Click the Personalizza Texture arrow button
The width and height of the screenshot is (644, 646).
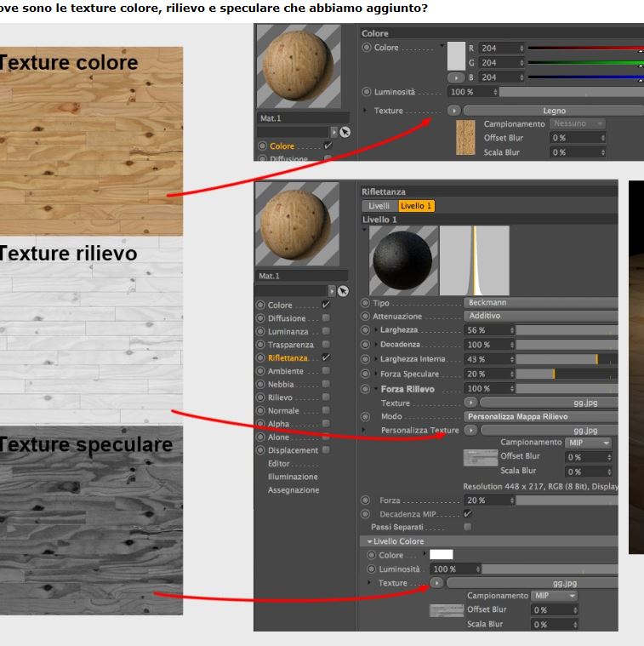point(470,430)
